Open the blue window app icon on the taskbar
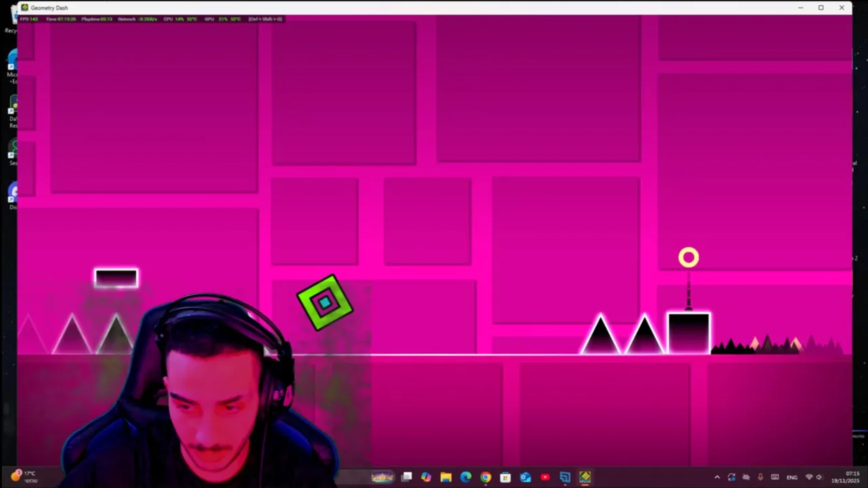 click(565, 477)
